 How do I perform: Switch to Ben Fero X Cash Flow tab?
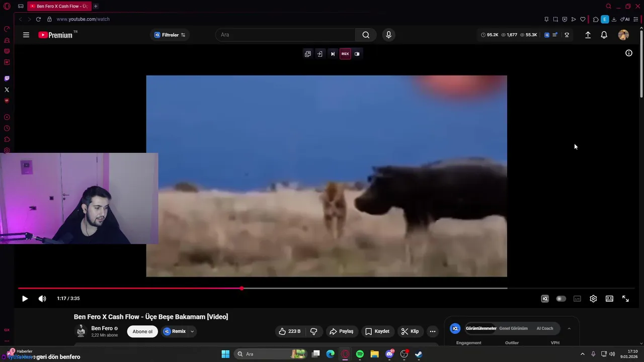(59, 6)
